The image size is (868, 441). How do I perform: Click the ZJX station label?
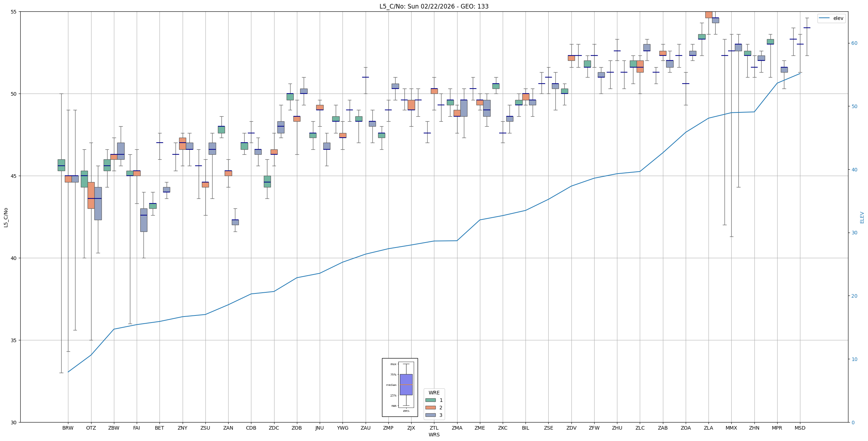tap(411, 428)
